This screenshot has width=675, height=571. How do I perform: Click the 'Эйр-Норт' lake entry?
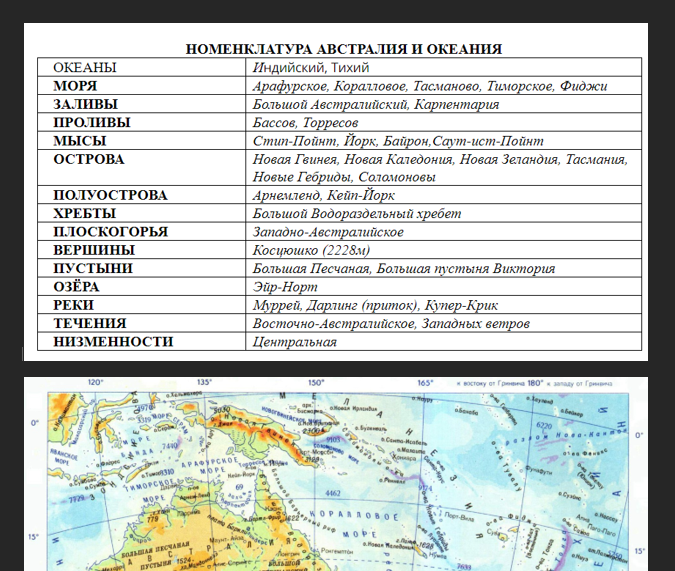click(x=284, y=287)
